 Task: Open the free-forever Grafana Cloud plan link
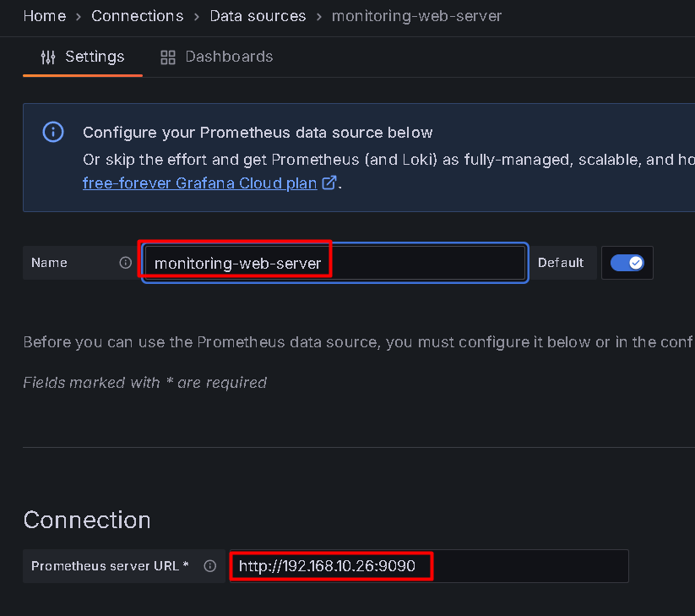coord(199,183)
